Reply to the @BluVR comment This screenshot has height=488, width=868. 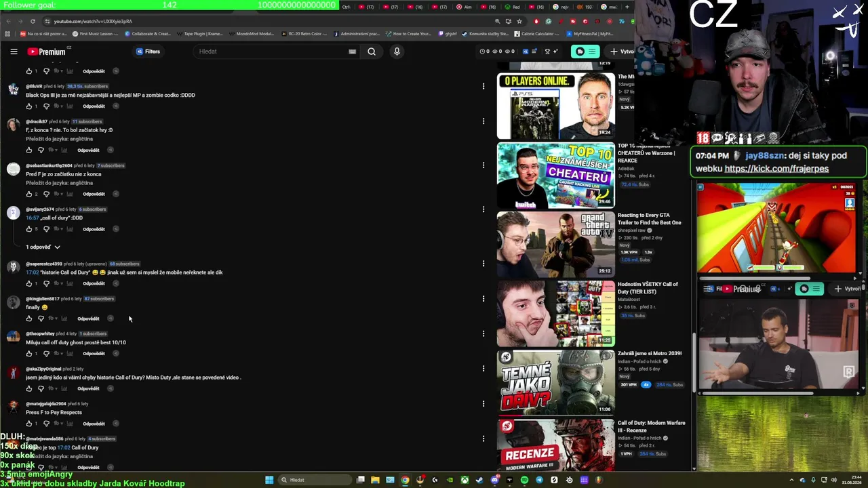point(94,106)
